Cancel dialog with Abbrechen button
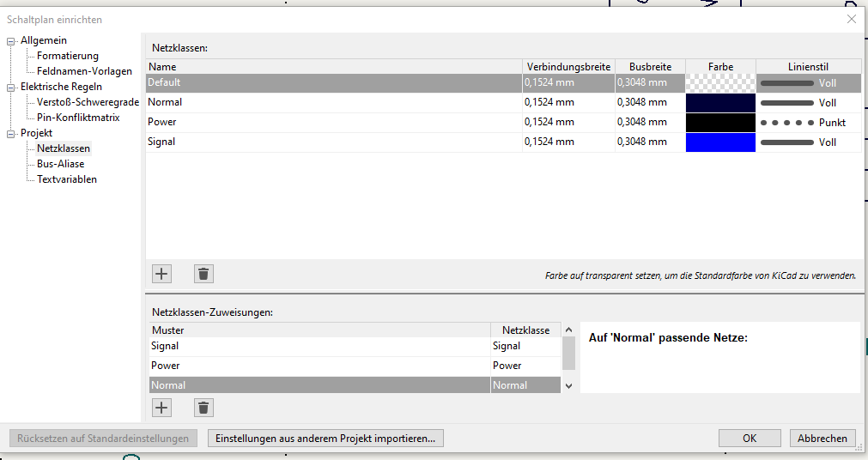This screenshot has height=460, width=868. [822, 439]
